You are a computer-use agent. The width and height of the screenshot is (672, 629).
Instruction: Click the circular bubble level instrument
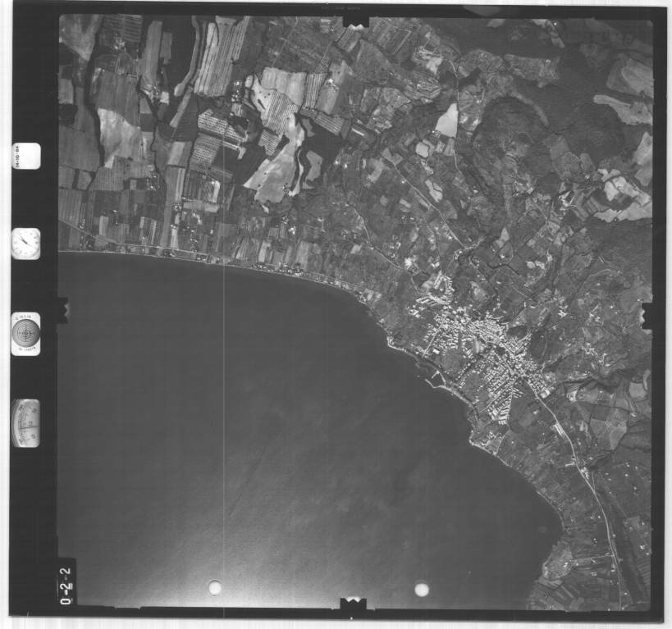tap(25, 333)
